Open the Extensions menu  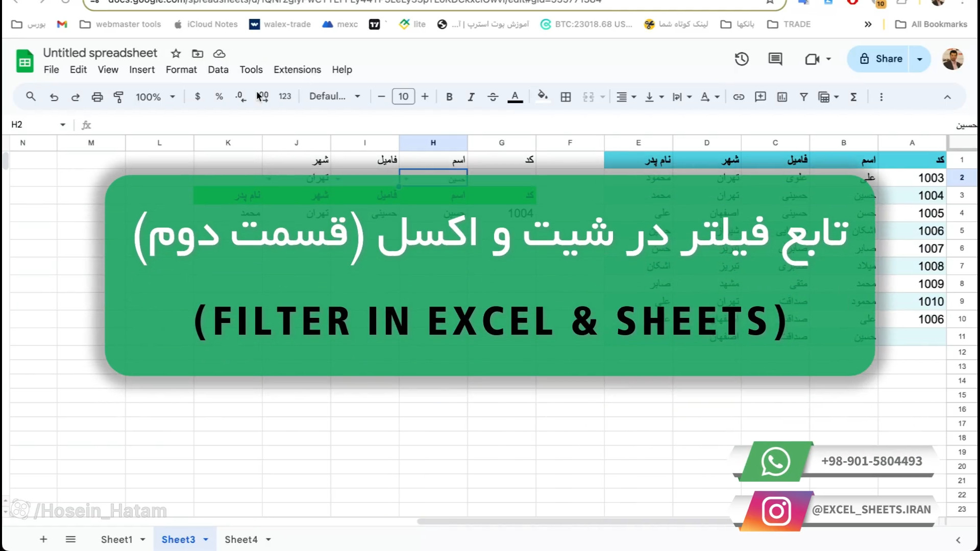297,69
